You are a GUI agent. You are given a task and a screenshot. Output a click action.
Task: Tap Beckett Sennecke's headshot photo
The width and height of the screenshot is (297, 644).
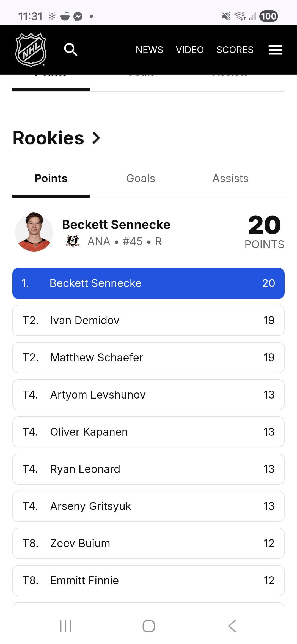pyautogui.click(x=34, y=232)
